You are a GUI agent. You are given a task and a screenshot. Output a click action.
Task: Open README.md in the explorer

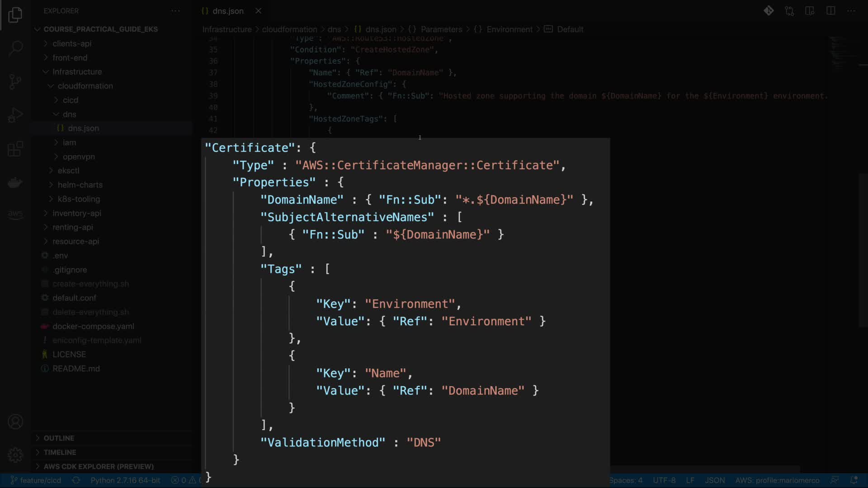[x=76, y=369]
